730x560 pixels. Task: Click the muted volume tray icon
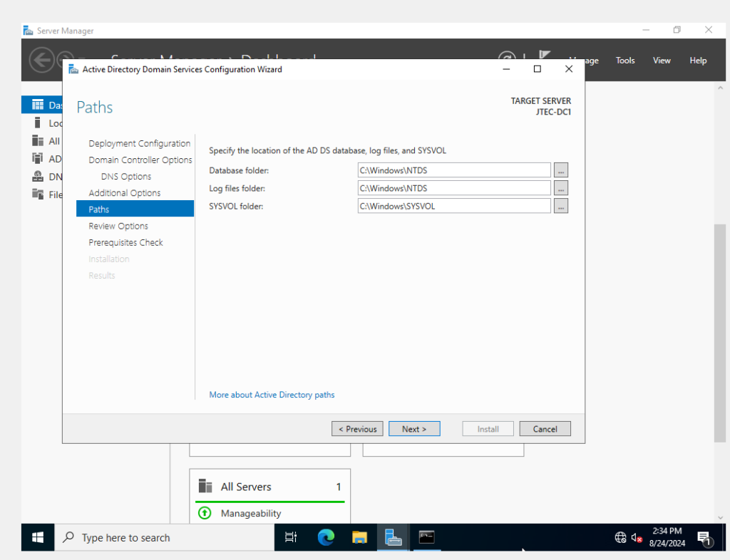[x=637, y=538]
